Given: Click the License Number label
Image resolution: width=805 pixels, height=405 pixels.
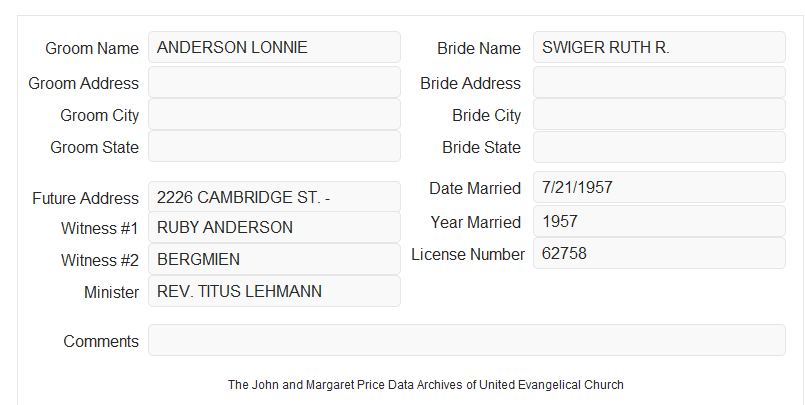Looking at the screenshot, I should 468,255.
